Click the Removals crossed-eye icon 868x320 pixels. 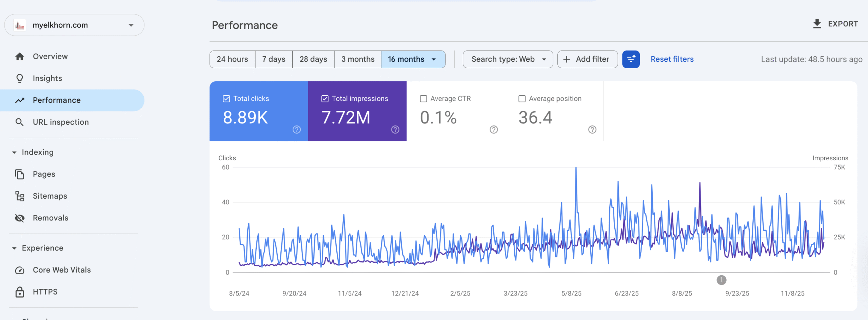(x=20, y=218)
